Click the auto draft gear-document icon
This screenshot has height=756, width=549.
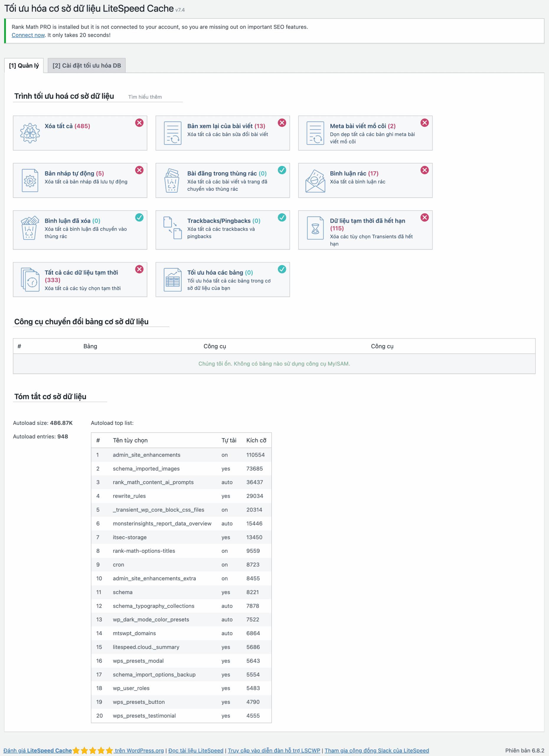tap(30, 180)
